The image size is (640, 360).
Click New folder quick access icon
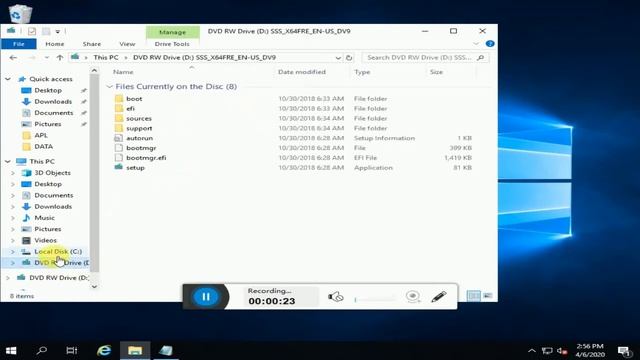(x=46, y=31)
